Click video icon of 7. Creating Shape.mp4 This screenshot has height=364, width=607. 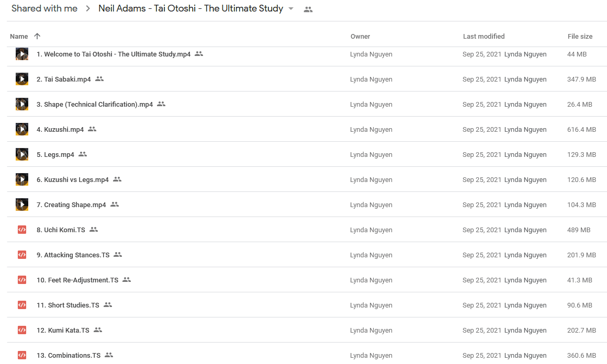coord(21,204)
